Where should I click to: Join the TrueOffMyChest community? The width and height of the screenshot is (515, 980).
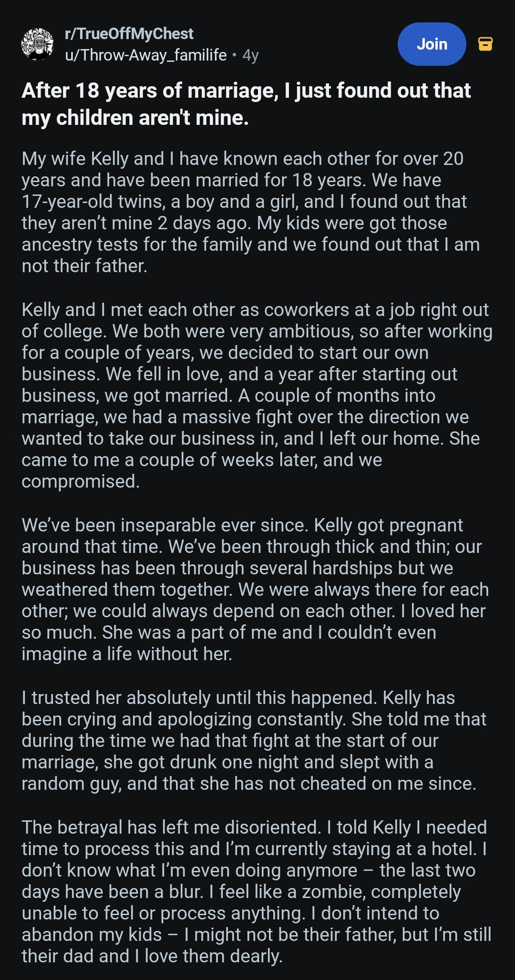tap(432, 44)
